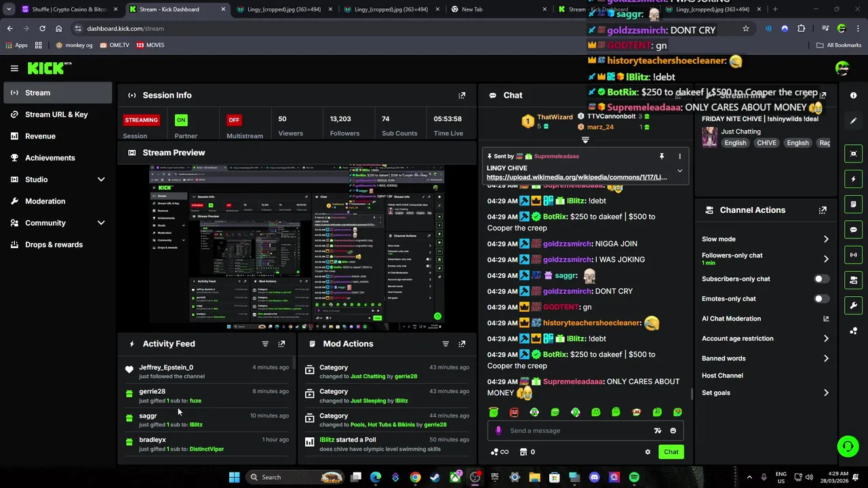Open the emoji picker in message box
The height and width of the screenshot is (488, 868).
pyautogui.click(x=673, y=430)
